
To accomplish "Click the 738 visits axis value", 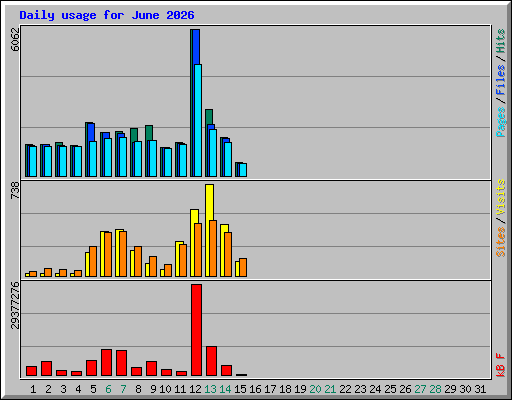I will click(15, 191).
